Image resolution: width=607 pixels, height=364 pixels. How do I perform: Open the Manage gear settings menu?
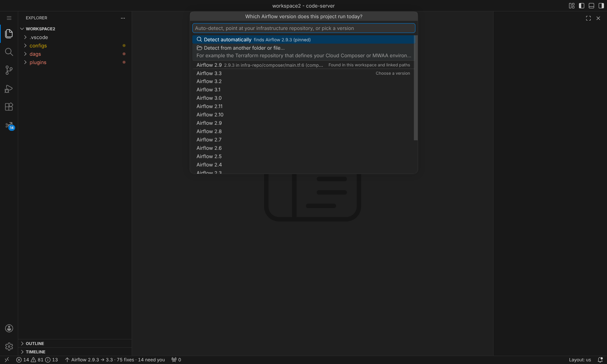pyautogui.click(x=9, y=347)
